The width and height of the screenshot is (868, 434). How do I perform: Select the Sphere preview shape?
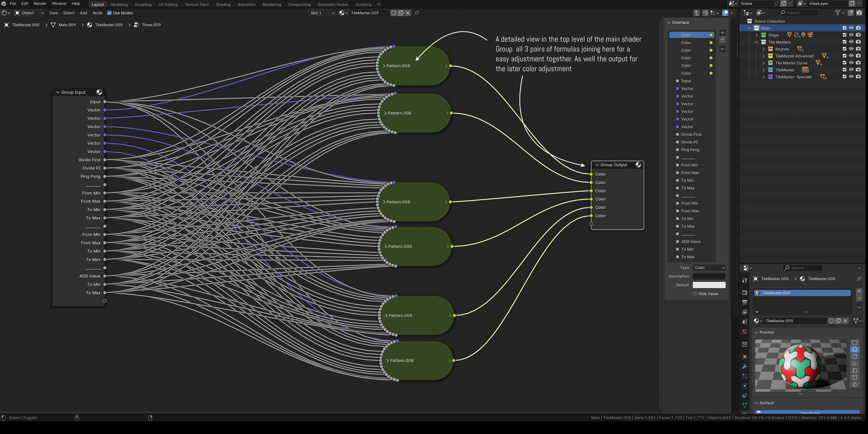pos(854,350)
